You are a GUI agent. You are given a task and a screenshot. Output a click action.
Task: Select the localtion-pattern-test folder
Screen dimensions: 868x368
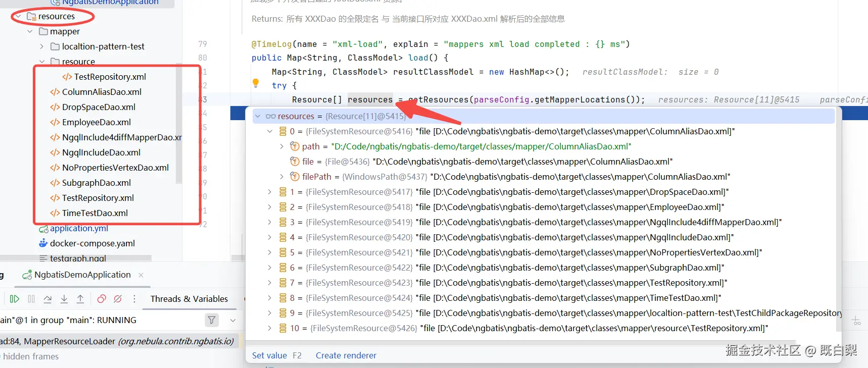[x=103, y=46]
